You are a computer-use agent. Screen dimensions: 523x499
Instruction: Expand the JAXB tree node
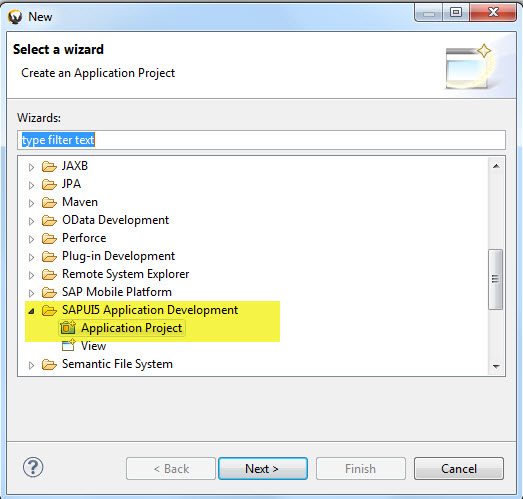click(x=31, y=167)
